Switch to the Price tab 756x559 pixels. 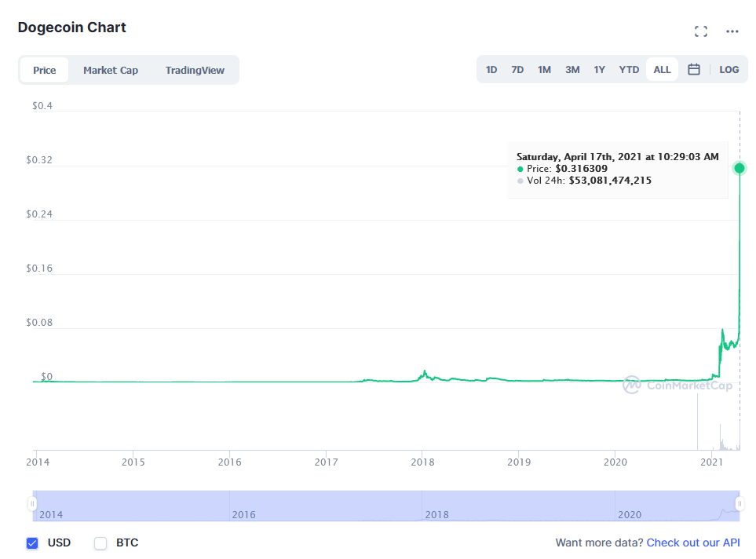click(45, 70)
